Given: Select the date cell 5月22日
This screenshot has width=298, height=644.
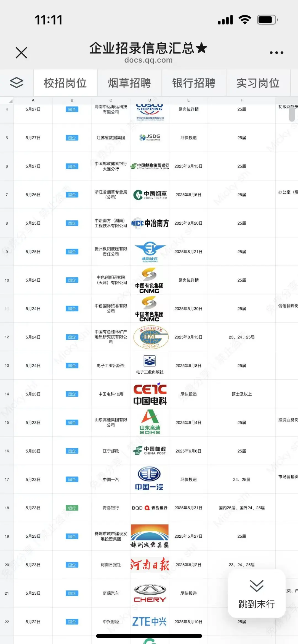Looking at the screenshot, I should click(x=33, y=622).
